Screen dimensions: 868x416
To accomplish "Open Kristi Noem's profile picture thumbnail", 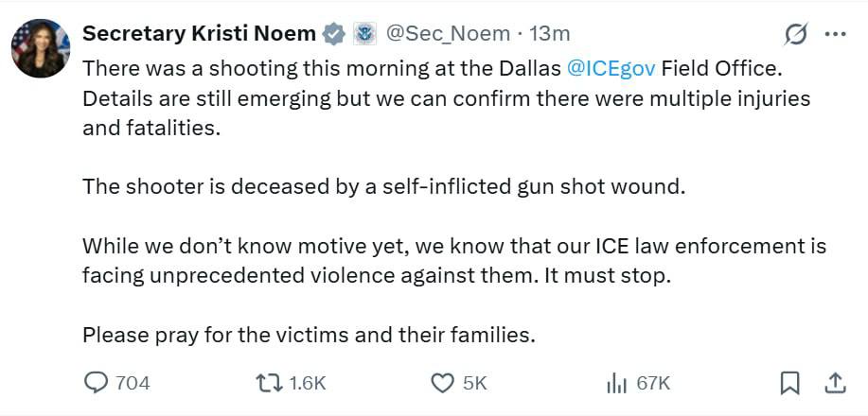I will [x=41, y=48].
